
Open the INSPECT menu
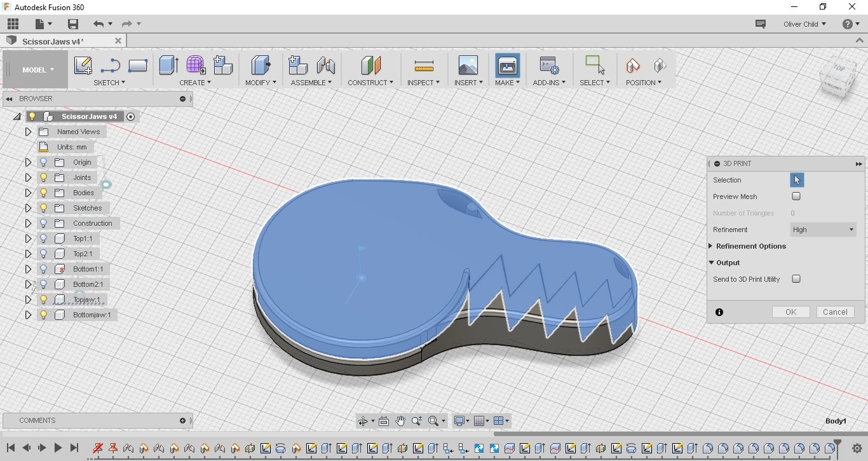(x=424, y=83)
